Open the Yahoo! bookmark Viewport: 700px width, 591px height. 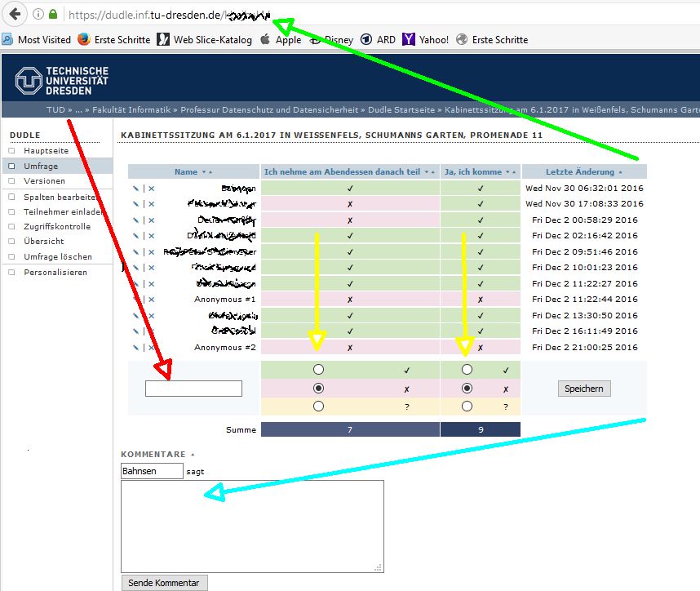425,40
